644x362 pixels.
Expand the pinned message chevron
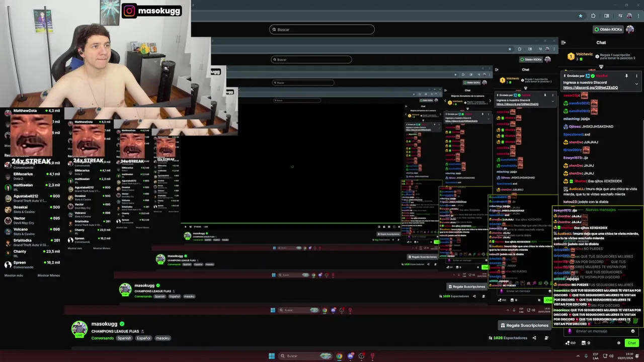(636, 84)
